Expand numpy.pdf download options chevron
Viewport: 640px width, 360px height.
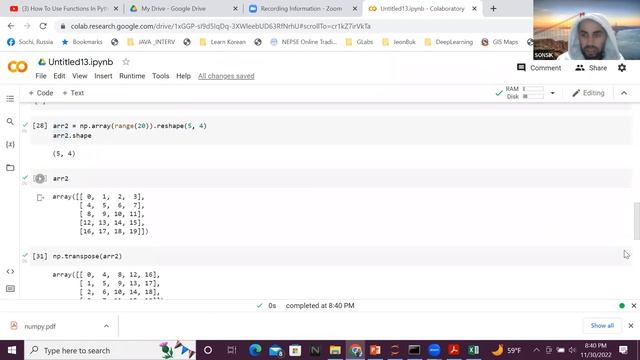pos(106,326)
